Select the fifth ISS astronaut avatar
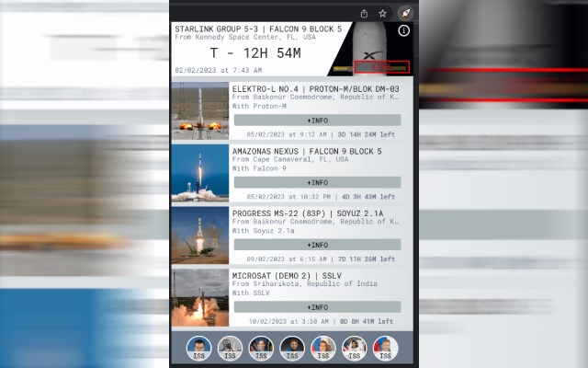This screenshot has height=368, width=588. tap(323, 348)
